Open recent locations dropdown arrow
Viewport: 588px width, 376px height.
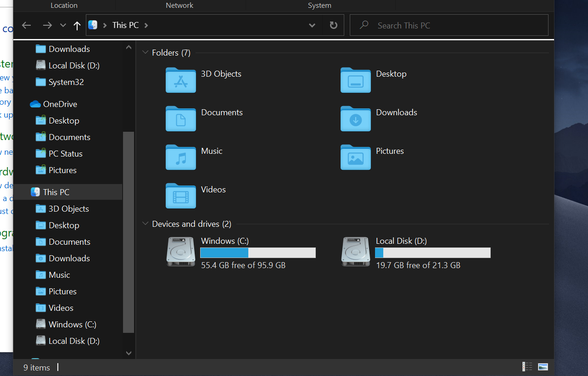pyautogui.click(x=63, y=25)
